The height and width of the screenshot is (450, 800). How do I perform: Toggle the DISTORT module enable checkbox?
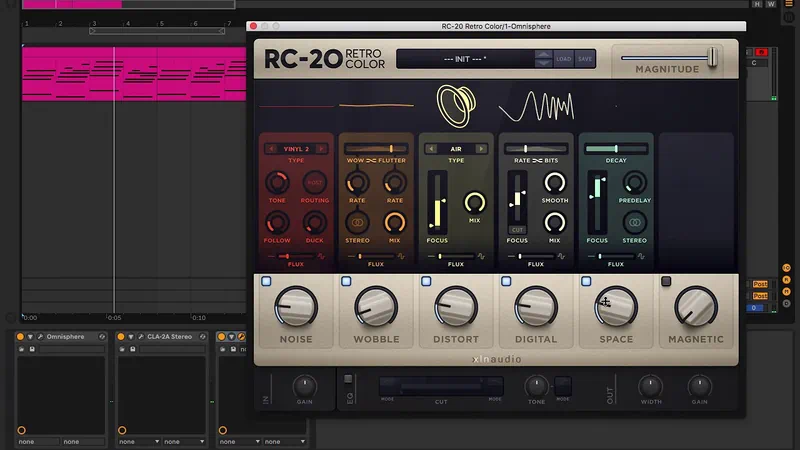(x=426, y=282)
